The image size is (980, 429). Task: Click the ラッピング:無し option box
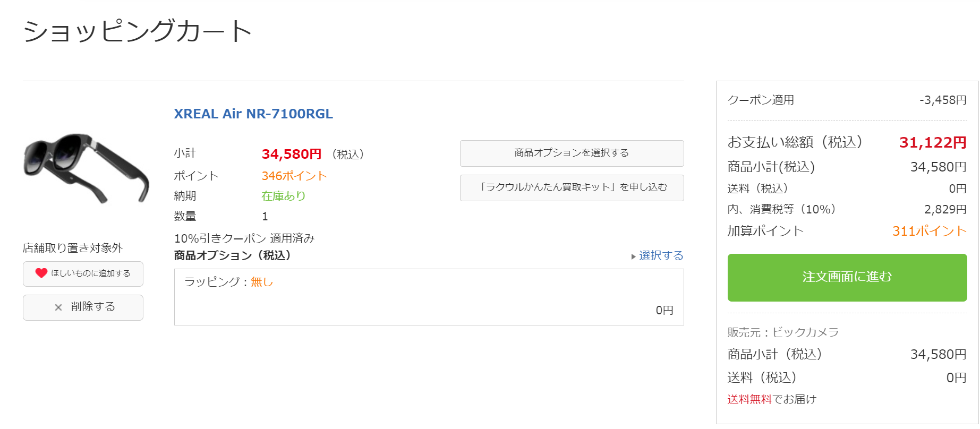429,297
